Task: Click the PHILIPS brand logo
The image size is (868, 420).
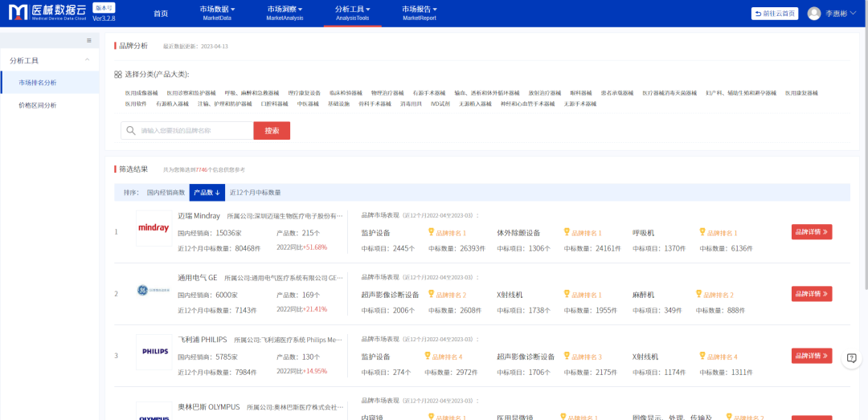Action: coord(154,352)
